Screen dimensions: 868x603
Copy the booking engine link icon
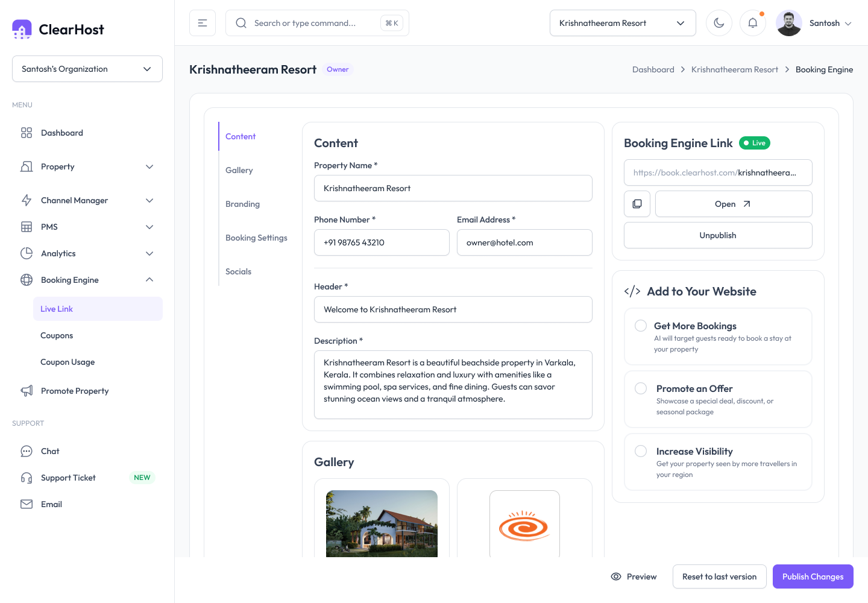(637, 204)
